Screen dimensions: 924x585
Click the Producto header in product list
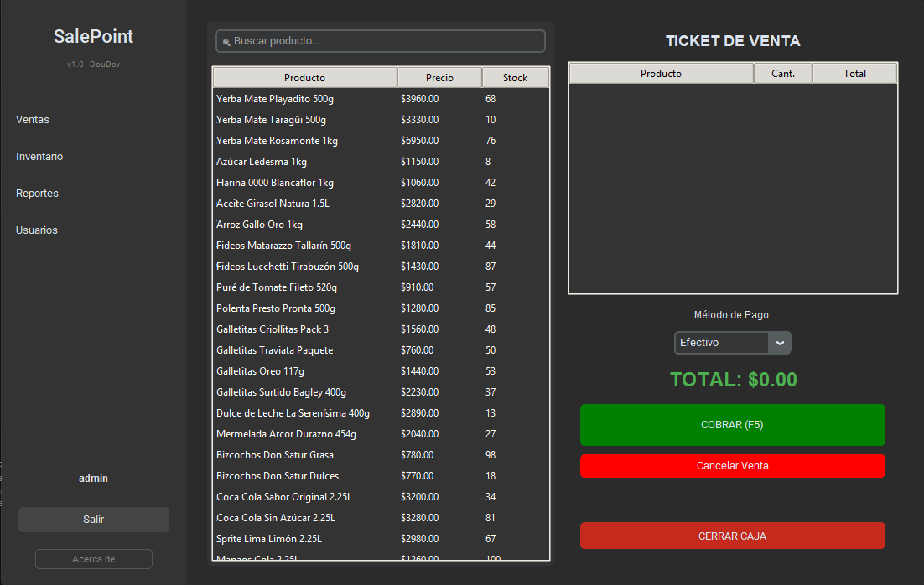point(304,78)
